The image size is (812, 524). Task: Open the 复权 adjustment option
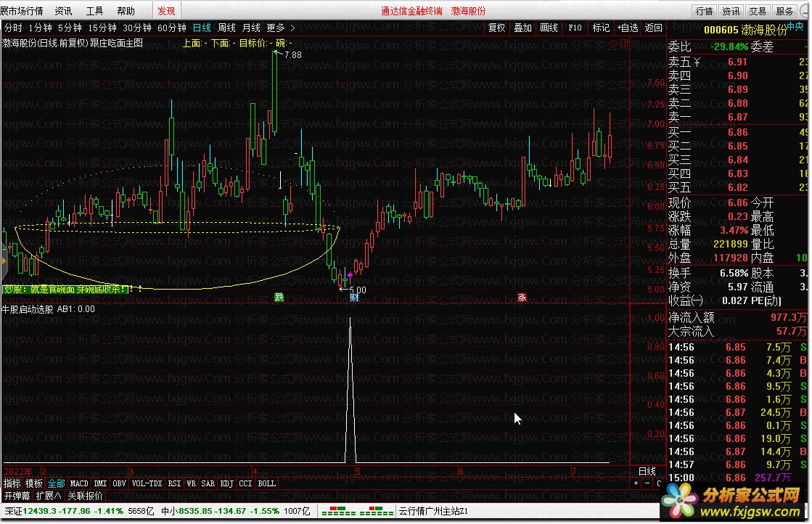coord(496,28)
